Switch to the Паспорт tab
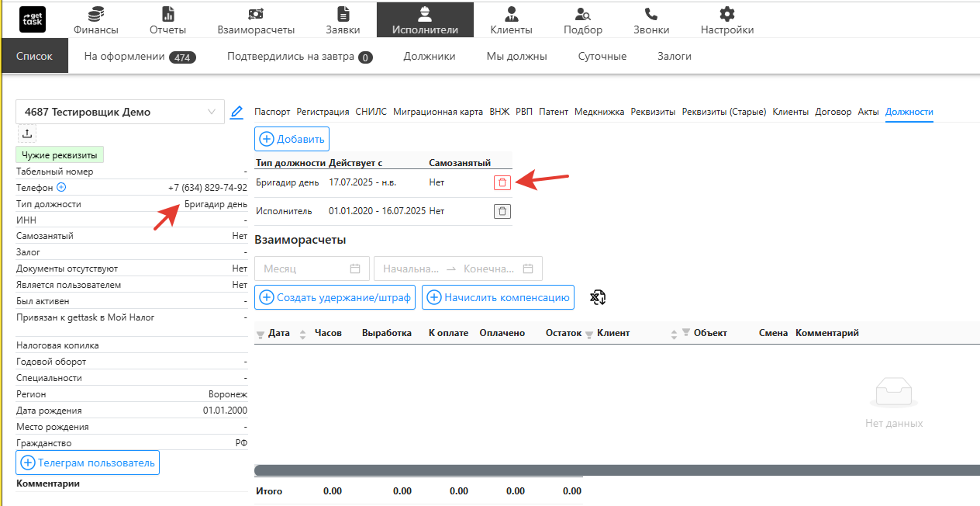 click(x=272, y=112)
